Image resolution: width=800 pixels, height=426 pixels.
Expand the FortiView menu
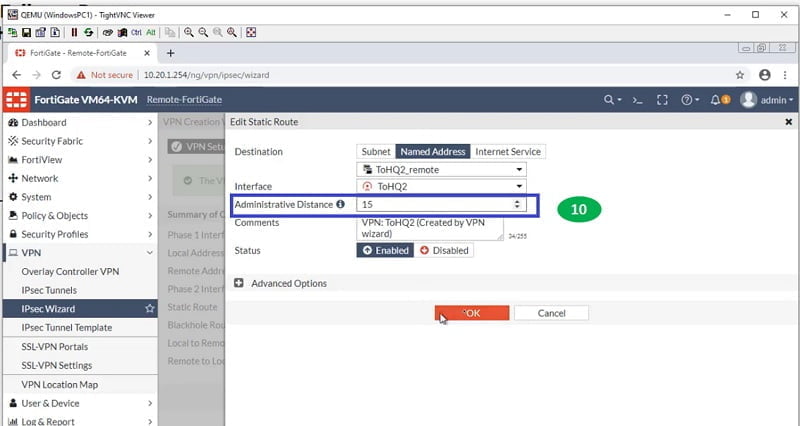(79, 160)
